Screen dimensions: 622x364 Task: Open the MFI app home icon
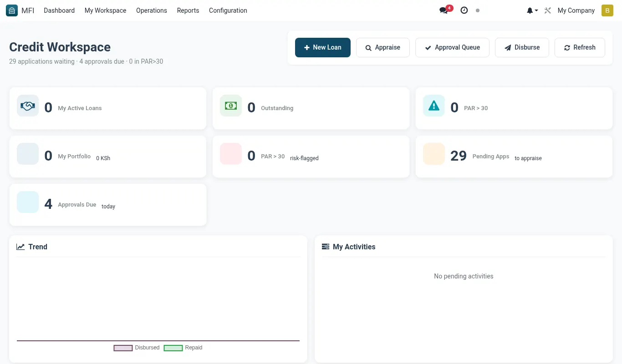click(x=12, y=10)
